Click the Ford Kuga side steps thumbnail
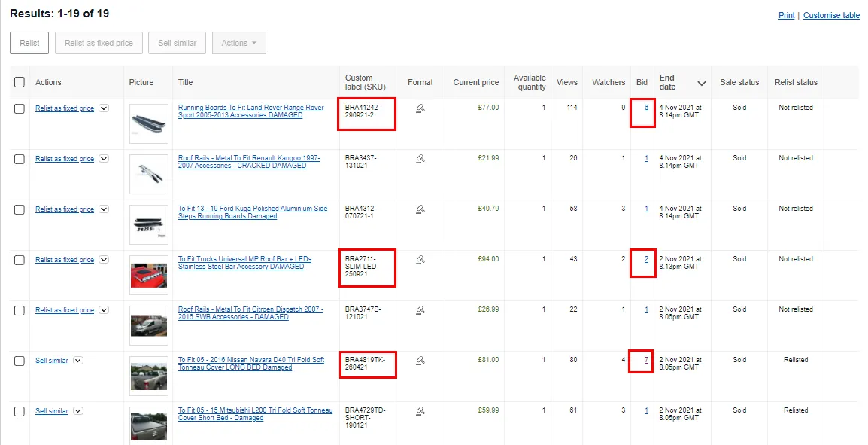This screenshot has width=868, height=445. tap(149, 225)
